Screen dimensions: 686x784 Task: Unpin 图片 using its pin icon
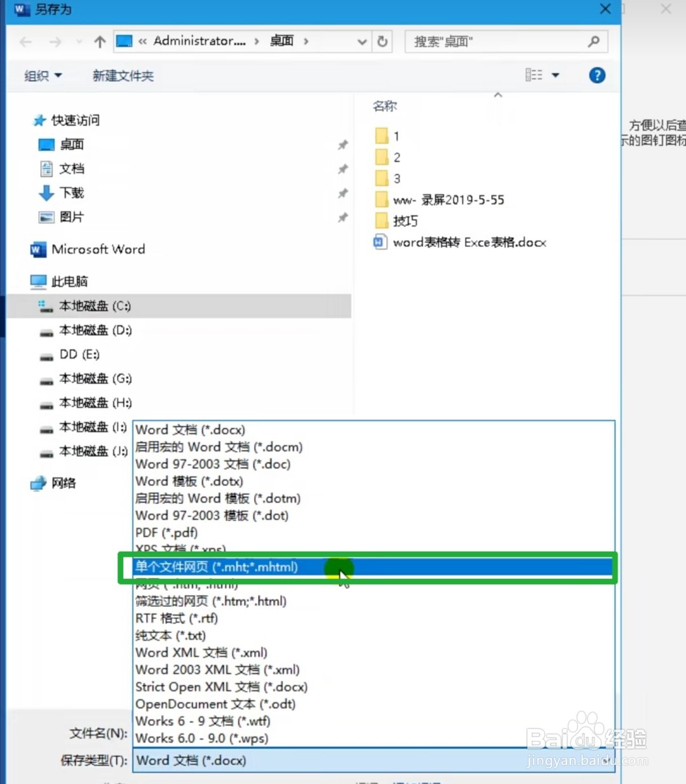pos(342,217)
